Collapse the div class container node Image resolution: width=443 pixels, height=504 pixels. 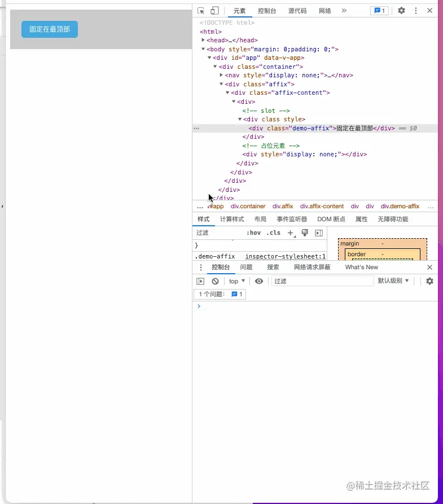[215, 67]
